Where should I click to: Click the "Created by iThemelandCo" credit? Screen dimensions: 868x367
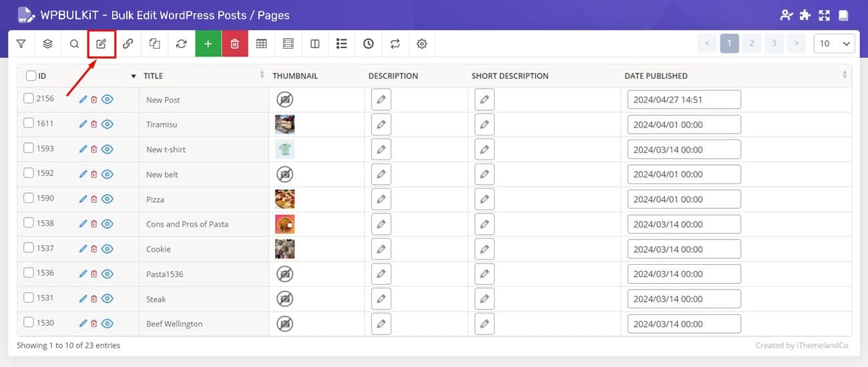tap(803, 346)
